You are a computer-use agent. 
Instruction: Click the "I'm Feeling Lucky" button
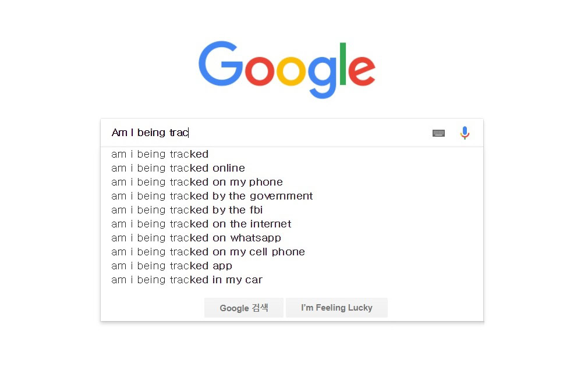(x=336, y=308)
